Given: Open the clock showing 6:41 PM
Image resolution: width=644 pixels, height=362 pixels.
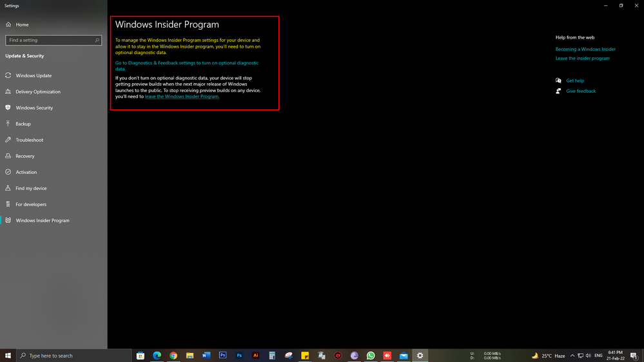Looking at the screenshot, I should (x=615, y=356).
